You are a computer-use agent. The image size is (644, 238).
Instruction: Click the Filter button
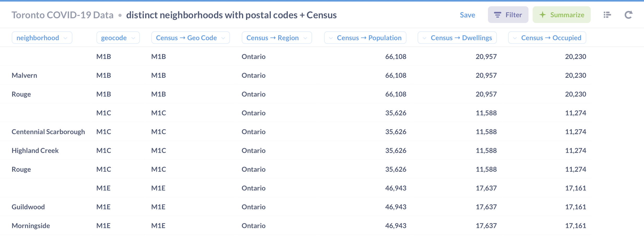(508, 15)
